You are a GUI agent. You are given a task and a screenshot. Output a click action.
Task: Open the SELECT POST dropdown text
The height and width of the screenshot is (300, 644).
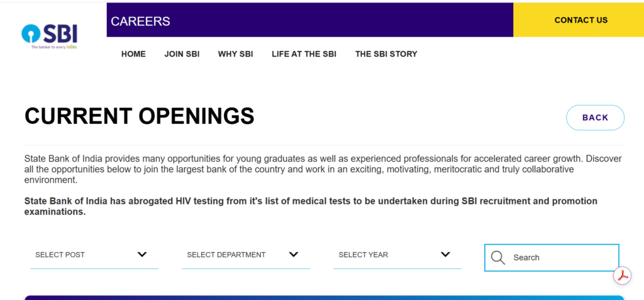pos(60,255)
